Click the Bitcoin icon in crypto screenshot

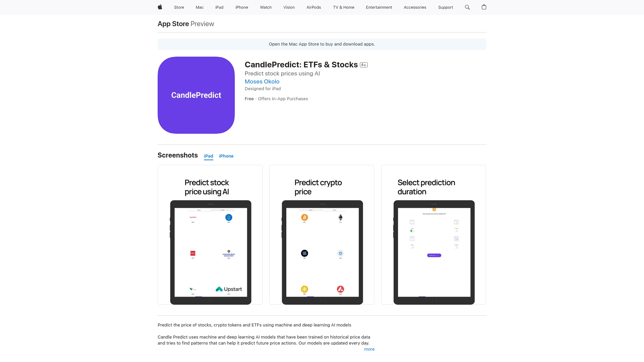304,218
